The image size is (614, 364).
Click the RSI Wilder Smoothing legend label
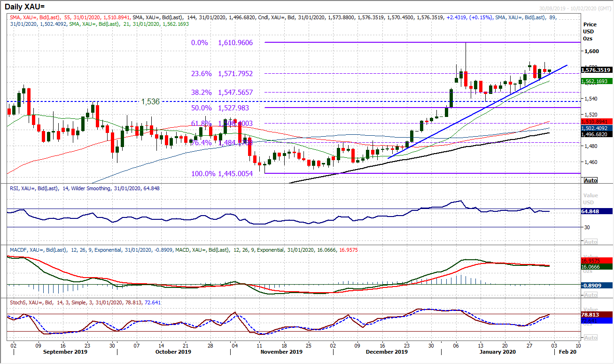[x=85, y=188]
